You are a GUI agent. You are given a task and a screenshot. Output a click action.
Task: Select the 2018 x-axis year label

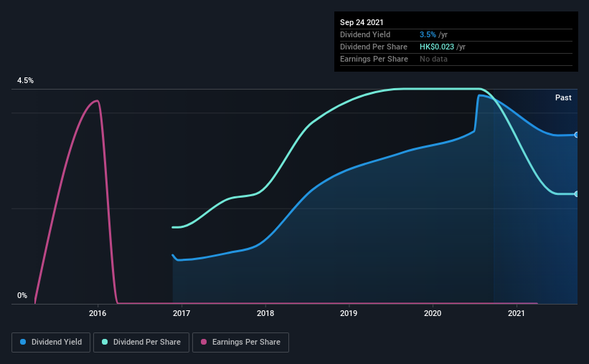coord(265,313)
